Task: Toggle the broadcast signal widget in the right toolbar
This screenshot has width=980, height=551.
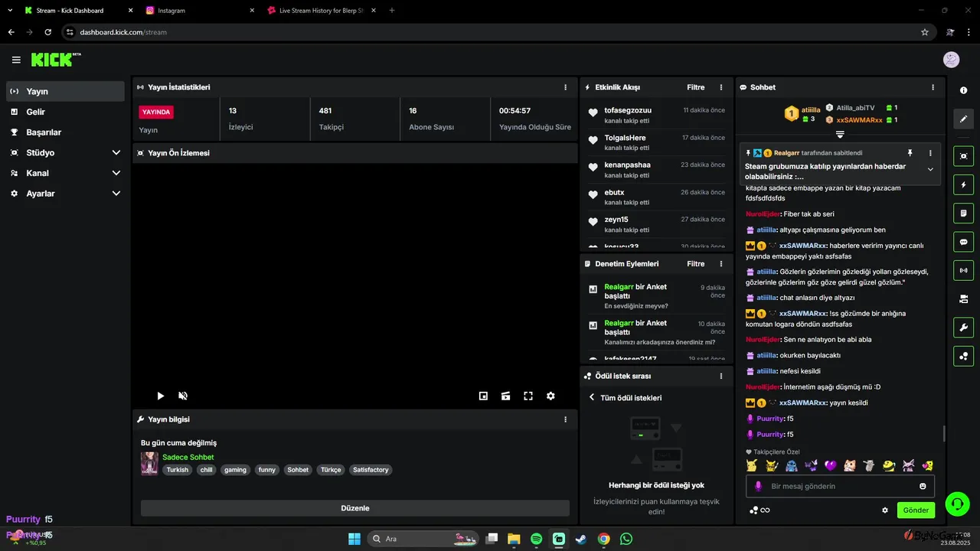Action: click(963, 270)
